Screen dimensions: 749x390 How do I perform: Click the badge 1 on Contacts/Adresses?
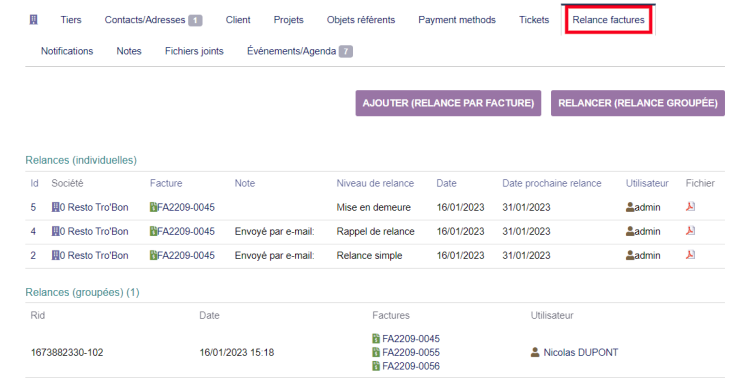(x=195, y=20)
